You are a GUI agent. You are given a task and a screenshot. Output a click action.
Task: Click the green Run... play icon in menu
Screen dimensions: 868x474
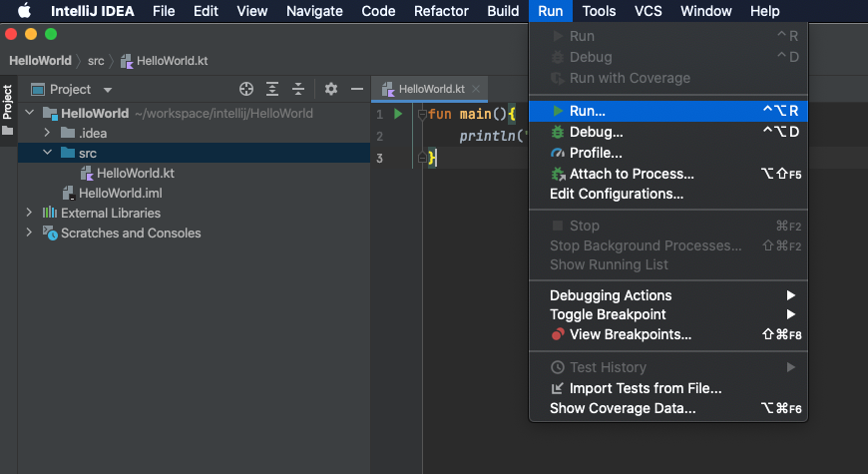[x=558, y=111]
